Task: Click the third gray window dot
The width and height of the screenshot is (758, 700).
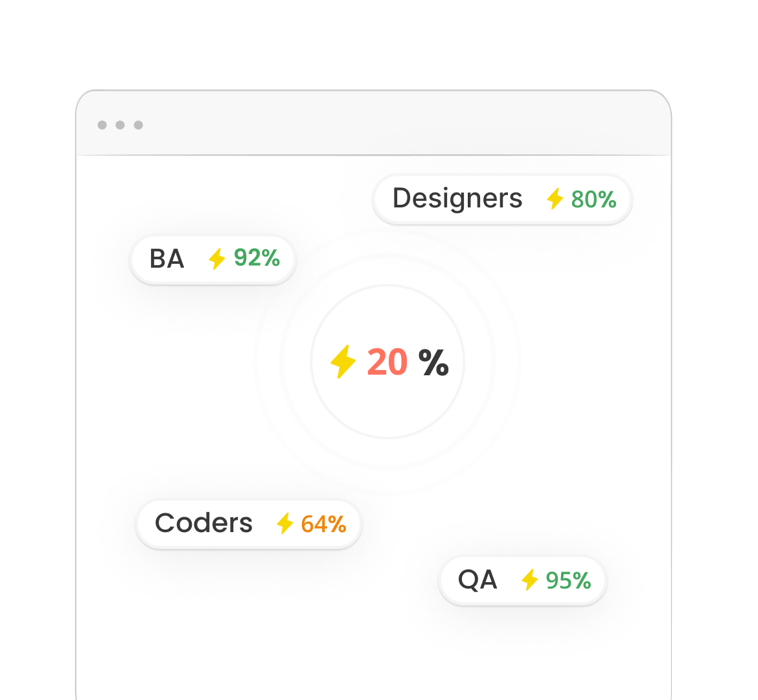Action: [x=138, y=125]
